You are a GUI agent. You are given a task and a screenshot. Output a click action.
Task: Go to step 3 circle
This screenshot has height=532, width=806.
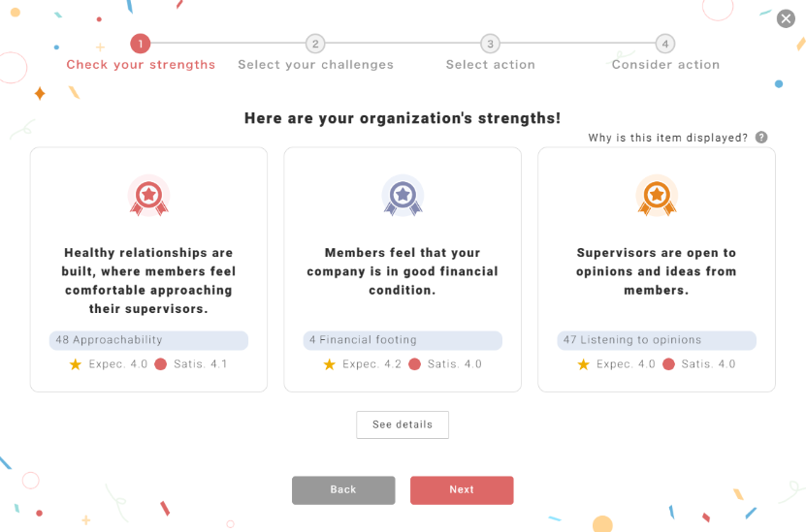point(491,44)
